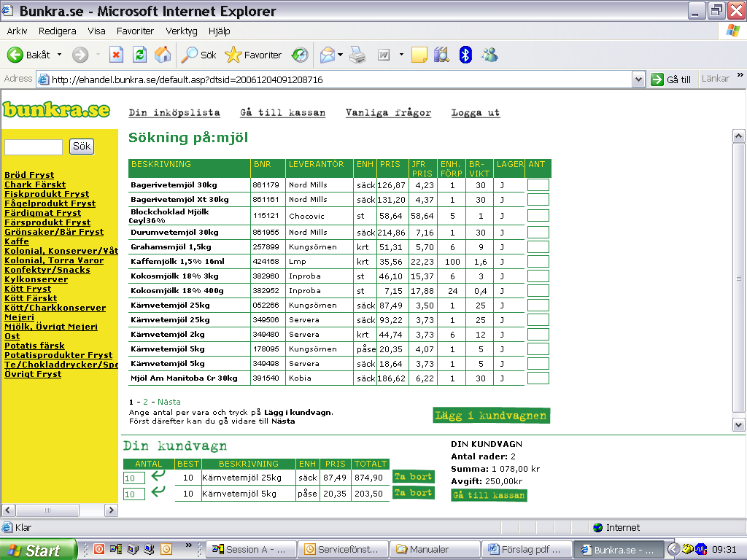The height and width of the screenshot is (560, 747).
Task: Click the Gå till go button
Action: click(671, 79)
